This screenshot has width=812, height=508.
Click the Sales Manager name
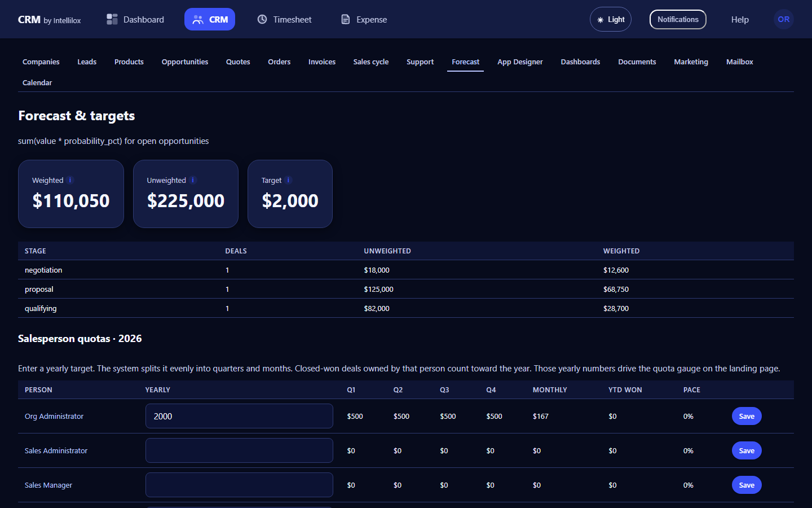coord(48,485)
